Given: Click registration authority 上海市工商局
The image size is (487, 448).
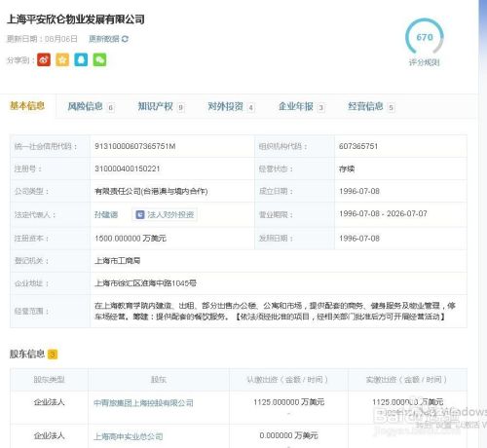Looking at the screenshot, I should point(118,261).
